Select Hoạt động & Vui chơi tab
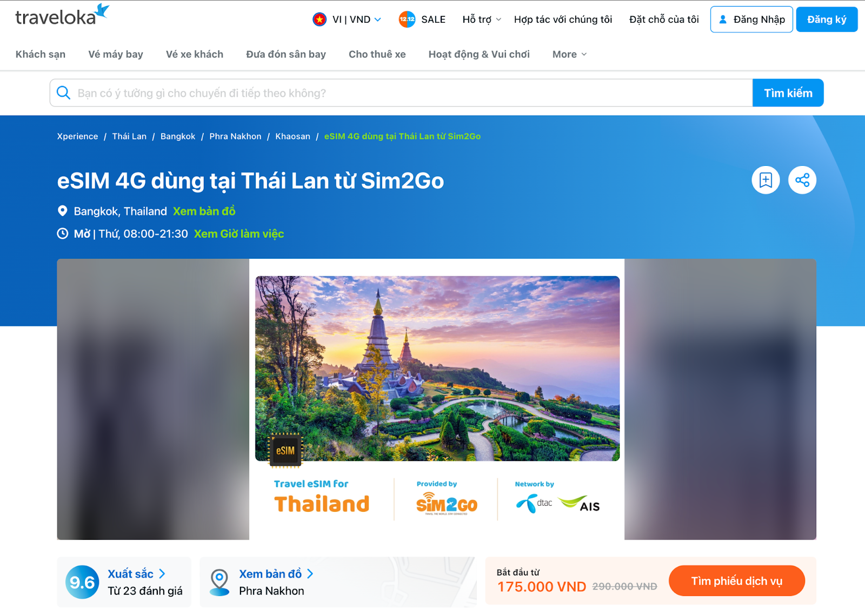The width and height of the screenshot is (865, 616). point(479,54)
